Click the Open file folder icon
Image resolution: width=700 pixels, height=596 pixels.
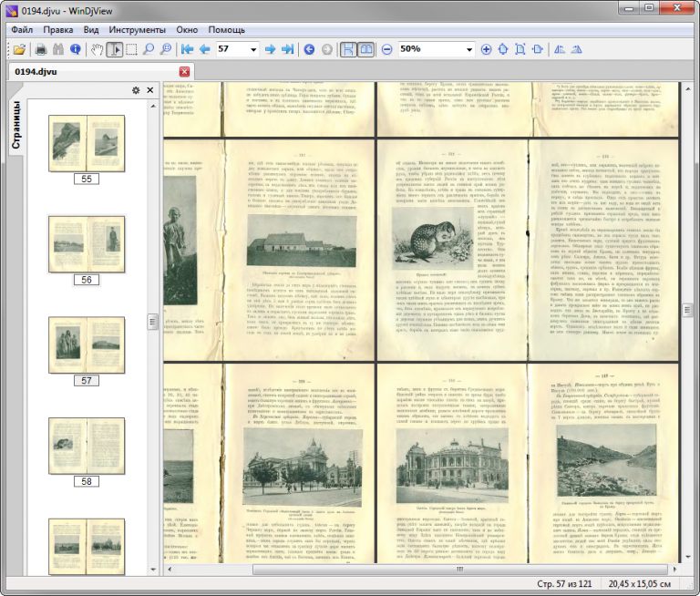(17, 49)
